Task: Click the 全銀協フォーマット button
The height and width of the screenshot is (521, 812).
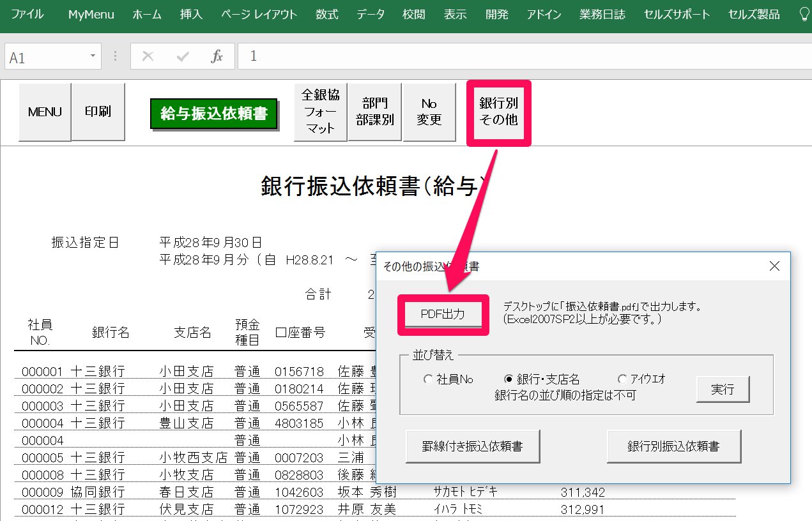Action: (321, 112)
